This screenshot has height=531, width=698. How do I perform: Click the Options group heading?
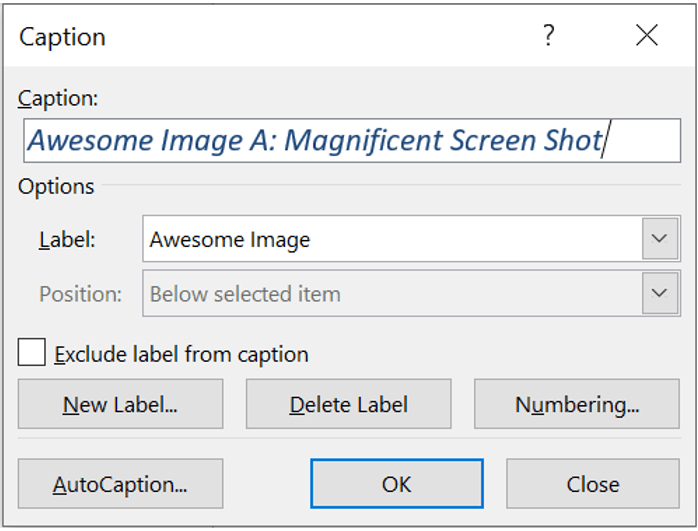tap(56, 187)
